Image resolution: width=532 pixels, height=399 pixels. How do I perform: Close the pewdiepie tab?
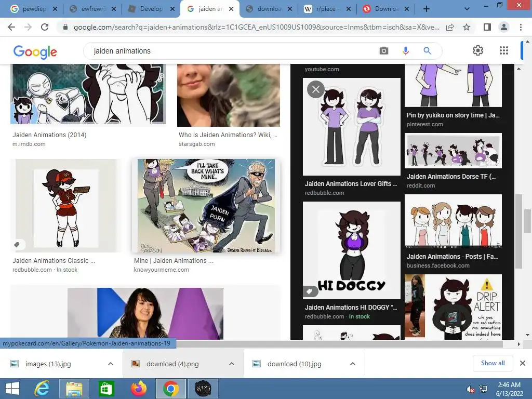[x=55, y=9]
